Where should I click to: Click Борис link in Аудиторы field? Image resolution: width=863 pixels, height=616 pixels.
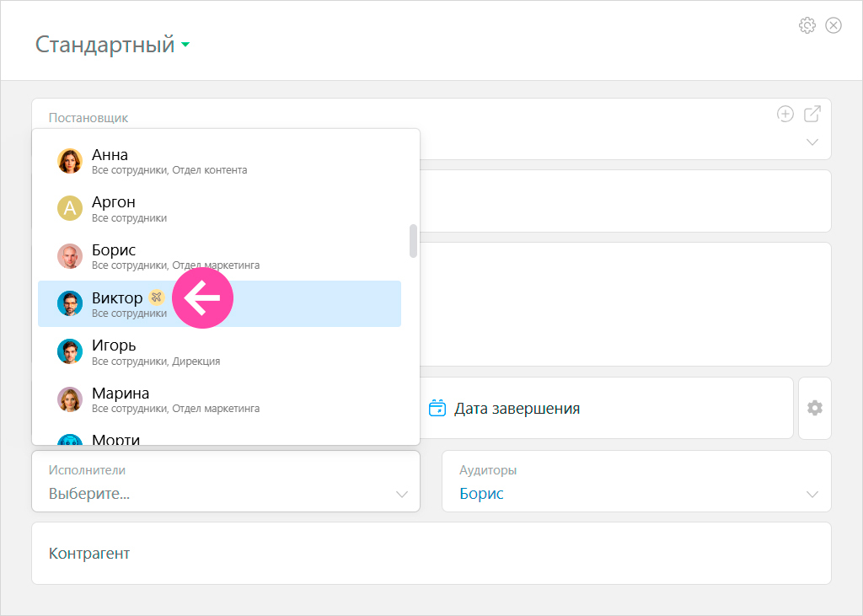point(481,494)
